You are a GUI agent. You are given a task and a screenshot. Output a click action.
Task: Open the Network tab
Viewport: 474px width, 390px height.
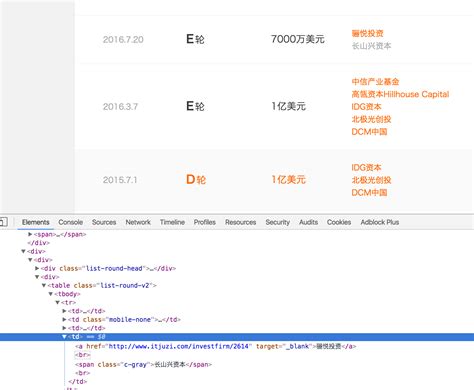point(138,222)
